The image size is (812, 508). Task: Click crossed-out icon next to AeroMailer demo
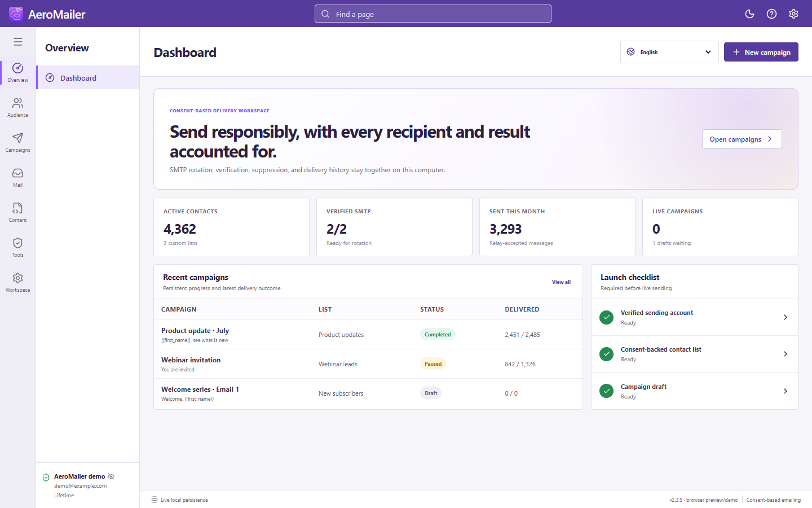111,476
